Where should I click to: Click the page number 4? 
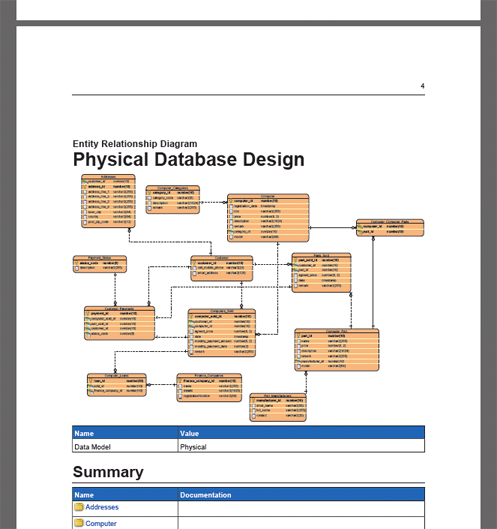[422, 86]
